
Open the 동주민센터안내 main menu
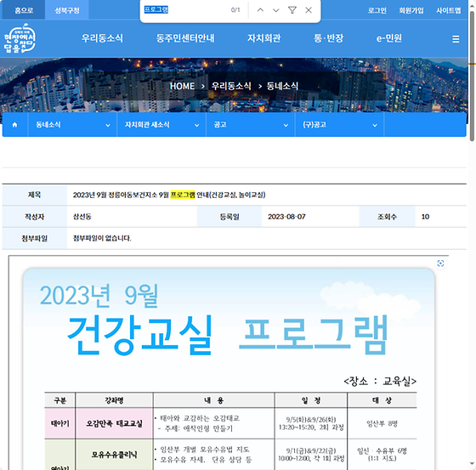point(185,38)
